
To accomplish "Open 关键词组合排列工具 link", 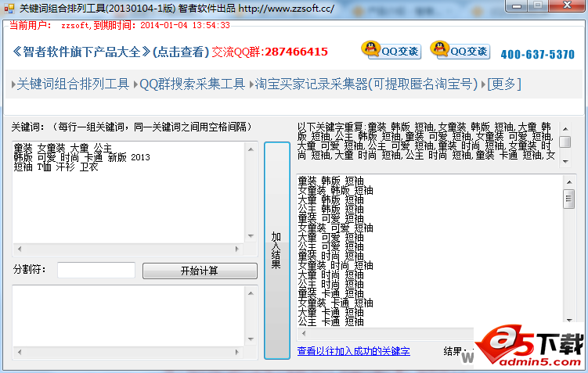I will [73, 84].
